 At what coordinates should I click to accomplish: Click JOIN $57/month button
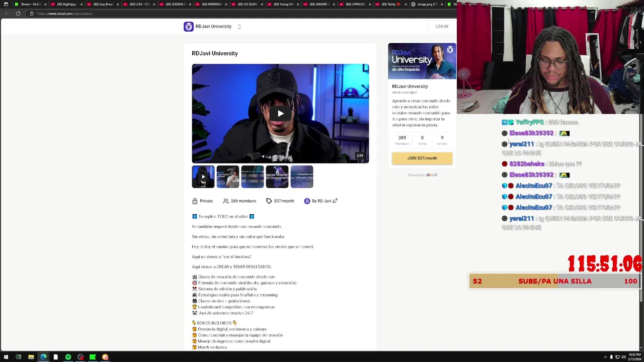pos(422,158)
